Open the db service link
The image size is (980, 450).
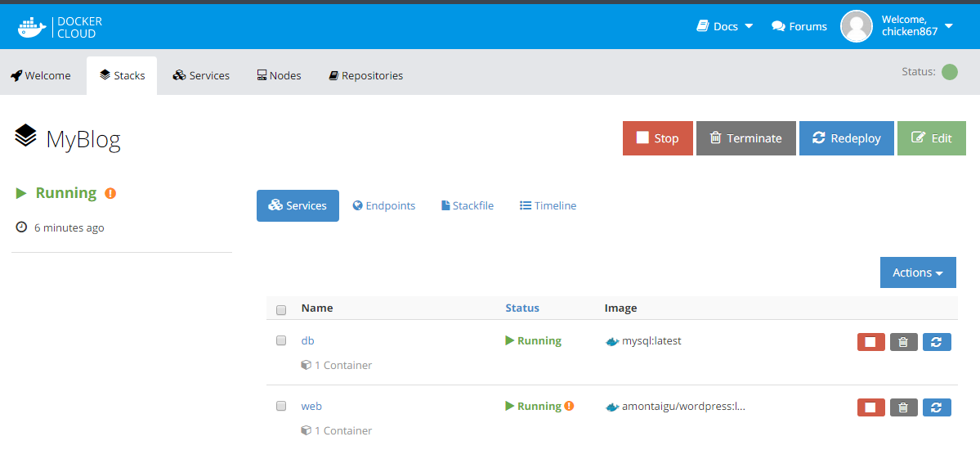(x=307, y=340)
